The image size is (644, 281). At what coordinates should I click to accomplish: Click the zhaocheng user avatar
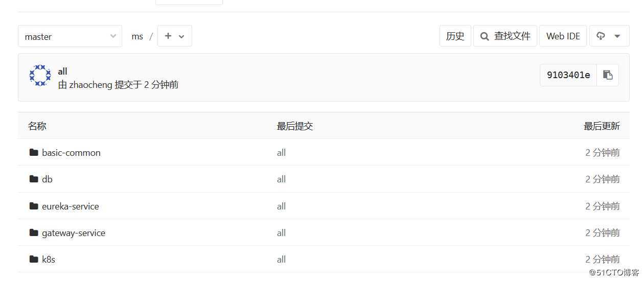pos(40,76)
